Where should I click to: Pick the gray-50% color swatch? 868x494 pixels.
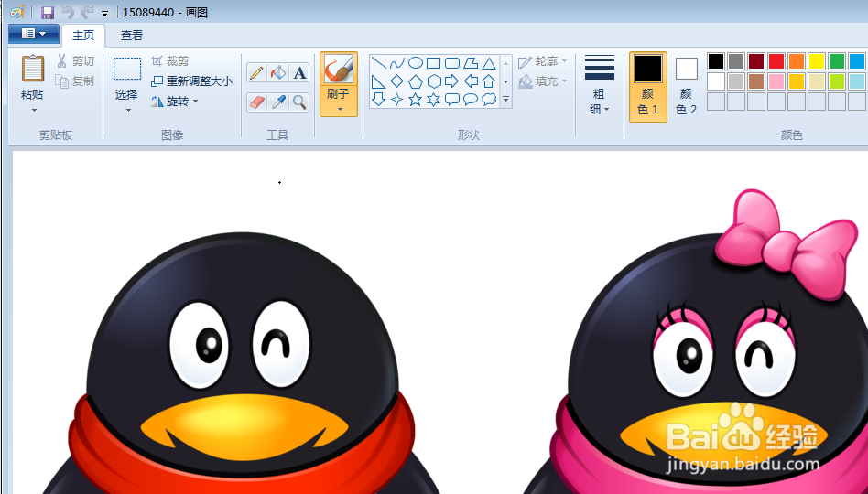click(x=736, y=61)
